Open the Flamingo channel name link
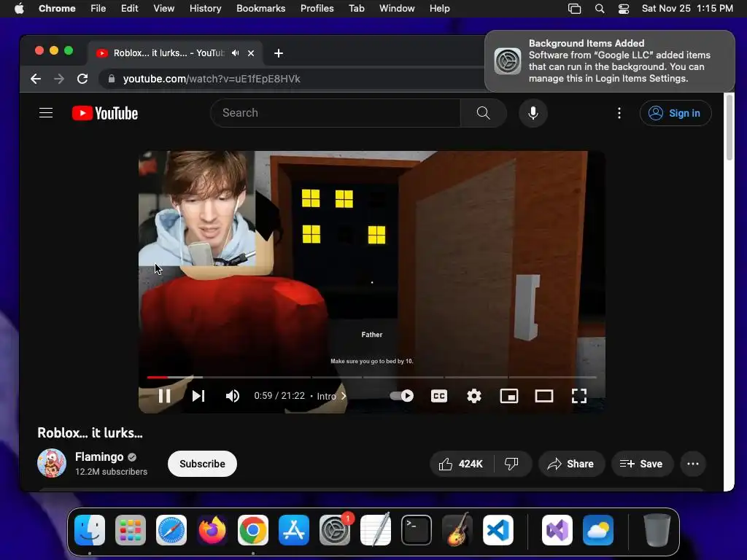Screen dimensions: 747x560 pos(99,456)
